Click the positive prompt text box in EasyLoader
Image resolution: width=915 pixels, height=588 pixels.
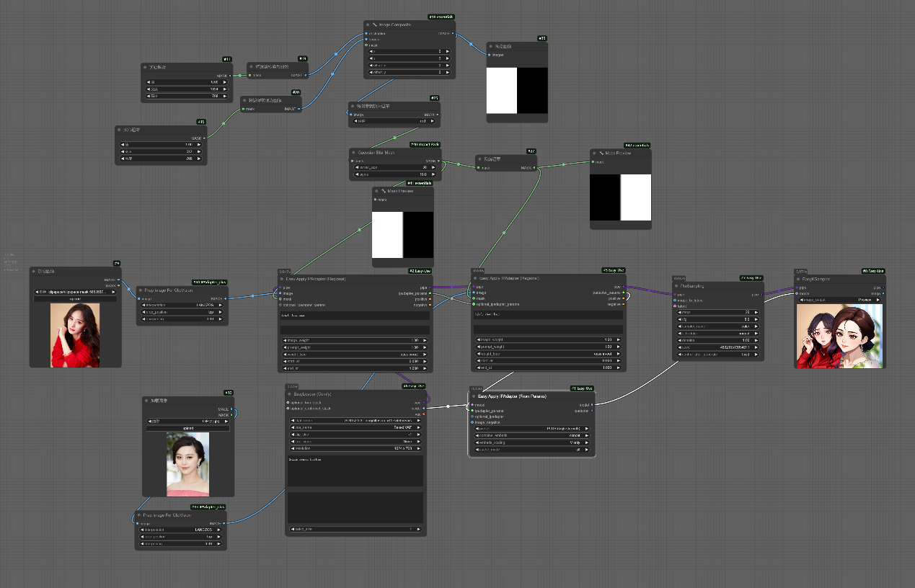click(355, 470)
